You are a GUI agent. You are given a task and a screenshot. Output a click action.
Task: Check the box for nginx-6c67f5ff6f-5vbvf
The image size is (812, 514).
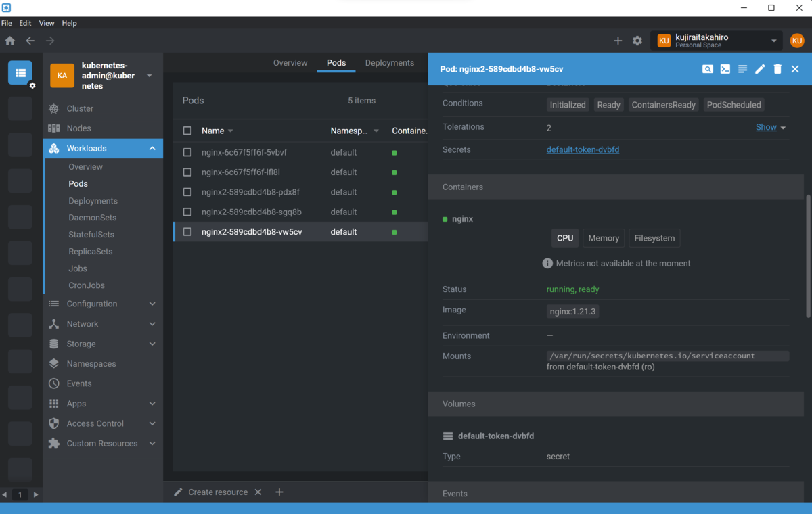coord(187,152)
